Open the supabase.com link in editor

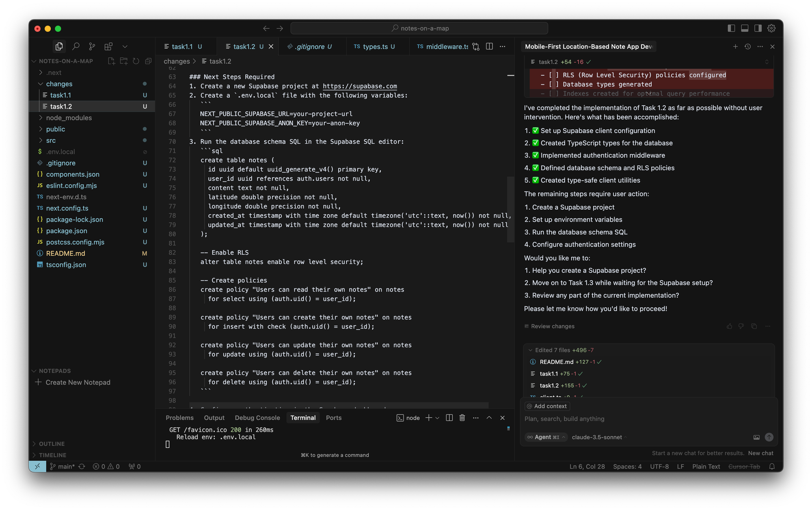pyautogui.click(x=360, y=86)
